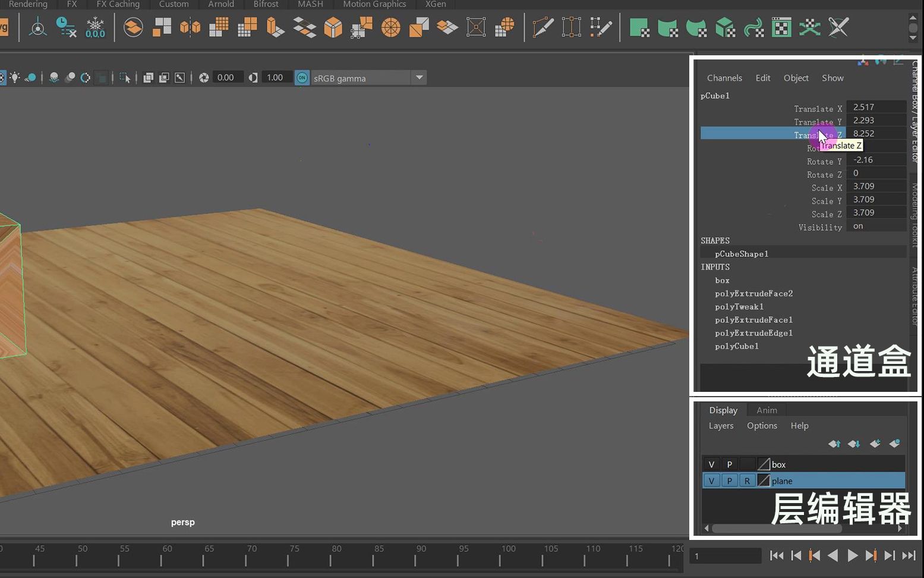Image resolution: width=924 pixels, height=578 pixels.
Task: Open the Help menu in Layer Editor
Action: pos(799,426)
